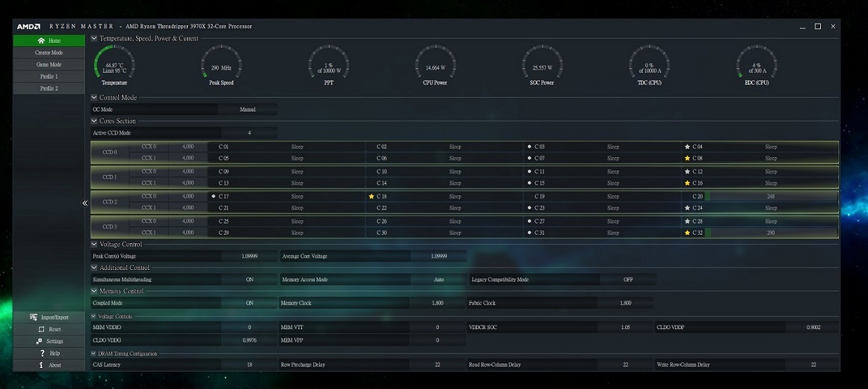868x389 pixels.
Task: Click the Import/Export icon
Action: click(x=34, y=317)
